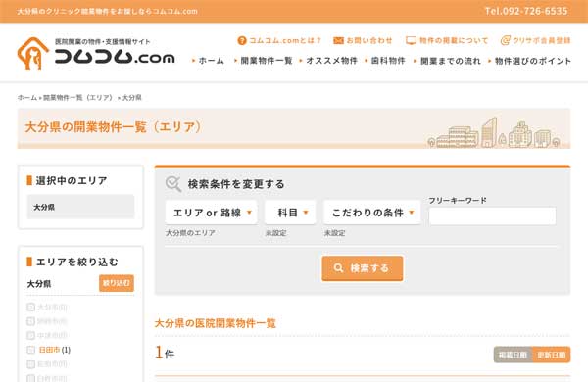Click the top banner text about 大分県のクリニック
Screen dimensions: 588x382
coord(107,11)
